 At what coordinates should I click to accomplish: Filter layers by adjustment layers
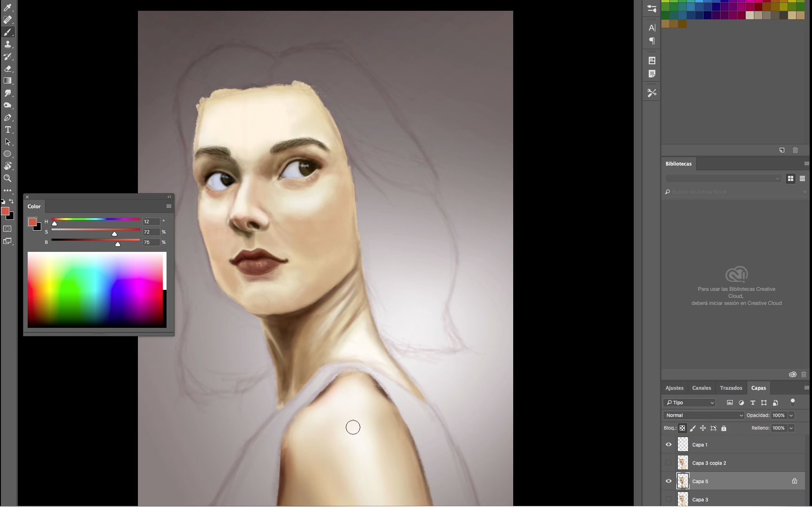pos(741,402)
